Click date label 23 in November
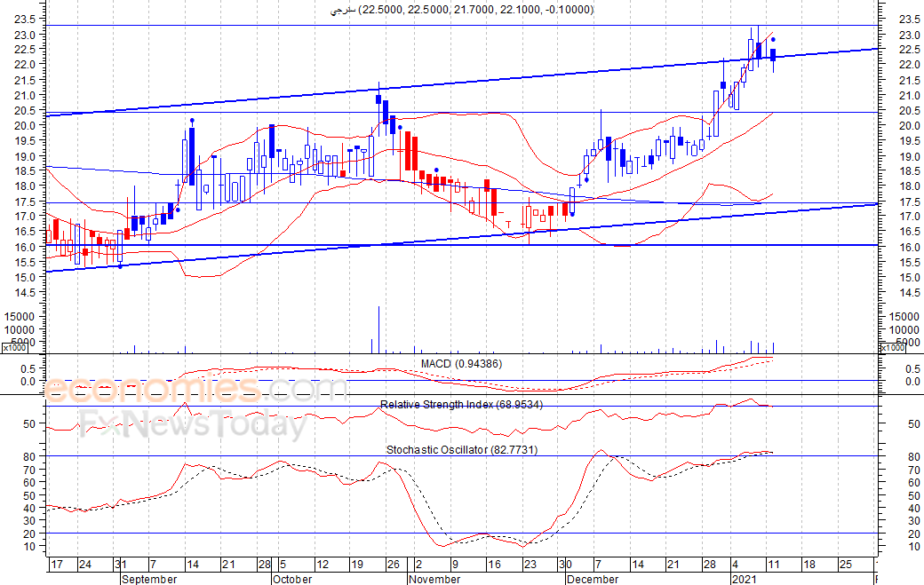 (530, 565)
